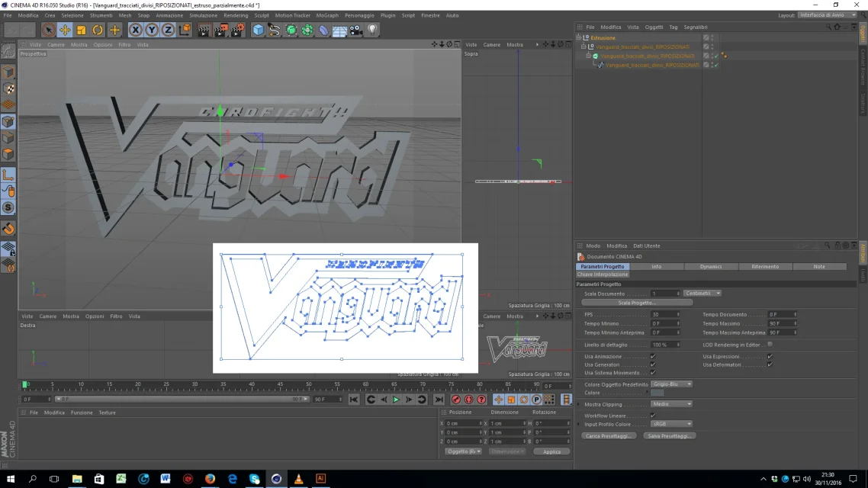Image resolution: width=868 pixels, height=488 pixels.
Task: Click the Applica button
Action: coord(551,451)
